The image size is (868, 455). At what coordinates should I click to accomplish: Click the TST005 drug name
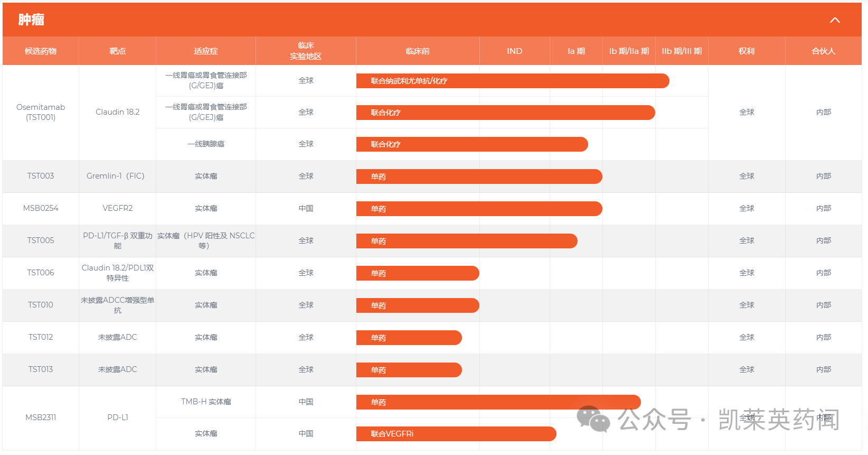41,240
